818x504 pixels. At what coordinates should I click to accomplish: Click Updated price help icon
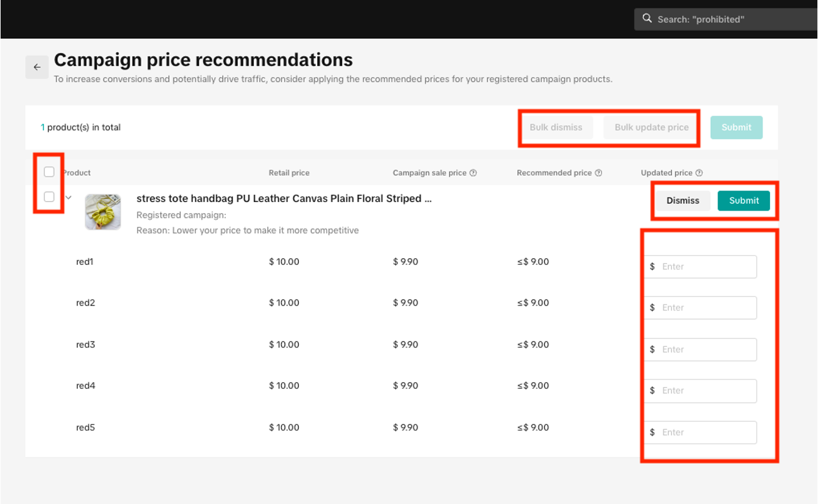coord(699,173)
